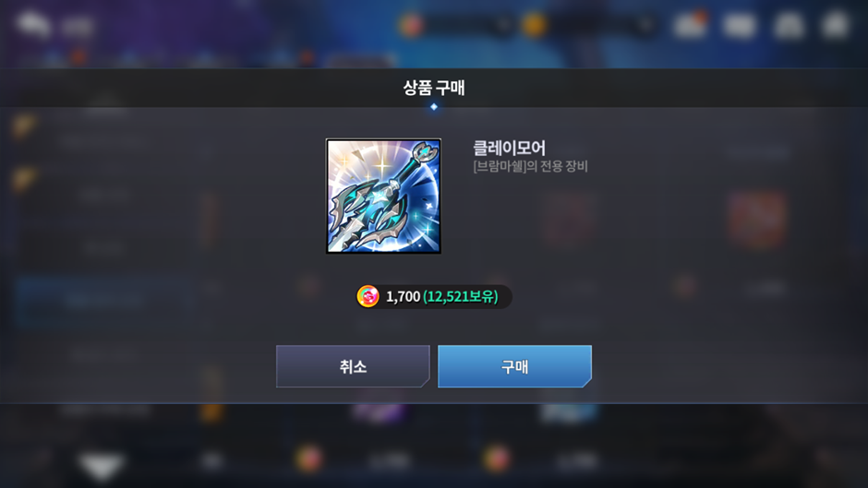Click the 12,521보유 owned amount text
This screenshot has width=868, height=488.
tap(461, 296)
